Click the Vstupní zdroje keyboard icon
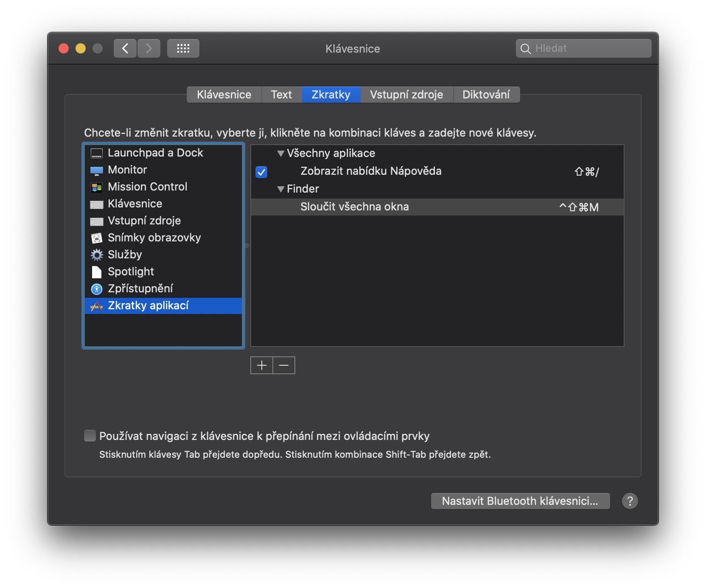Screen dimensions: 706x588 [x=97, y=221]
